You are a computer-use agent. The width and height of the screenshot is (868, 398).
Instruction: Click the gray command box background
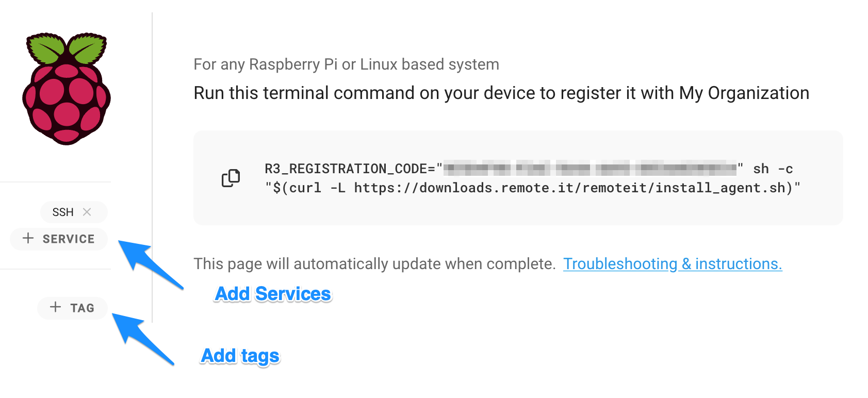point(518,178)
